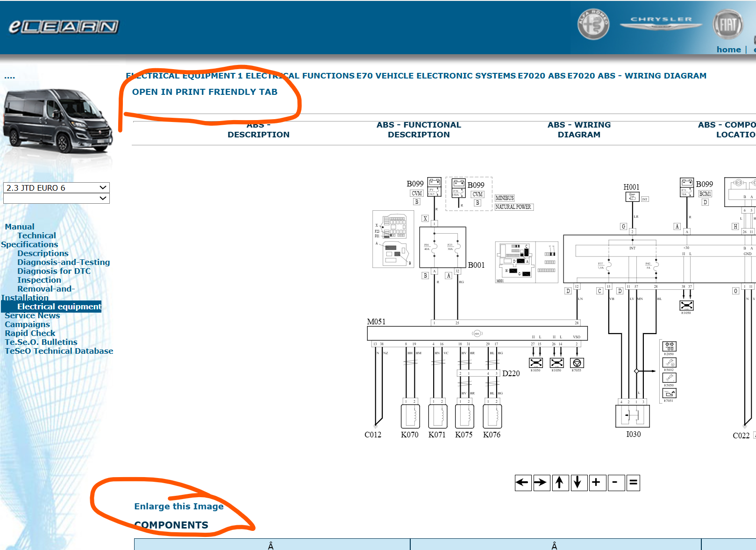Open TeSeO Technical Database link
The width and height of the screenshot is (756, 550).
[59, 351]
